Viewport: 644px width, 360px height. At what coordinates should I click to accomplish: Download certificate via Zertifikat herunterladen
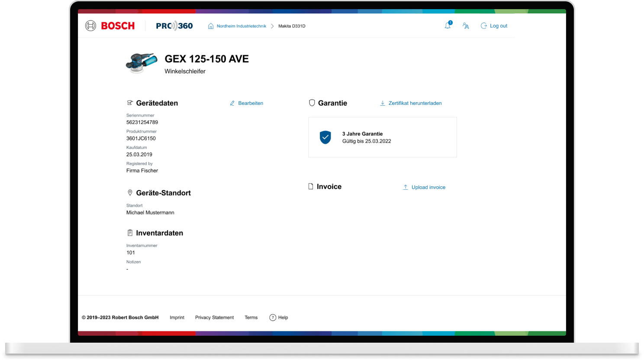(x=415, y=103)
